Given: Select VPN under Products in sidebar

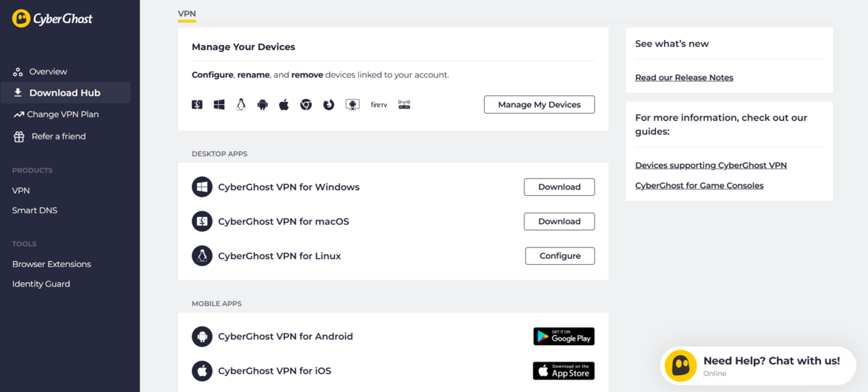Looking at the screenshot, I should pyautogui.click(x=21, y=190).
